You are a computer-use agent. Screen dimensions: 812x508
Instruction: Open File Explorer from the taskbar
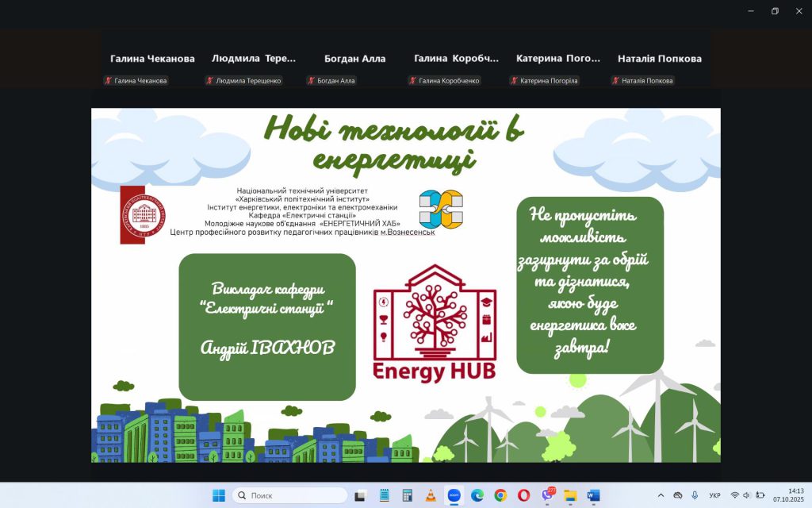coord(570,495)
